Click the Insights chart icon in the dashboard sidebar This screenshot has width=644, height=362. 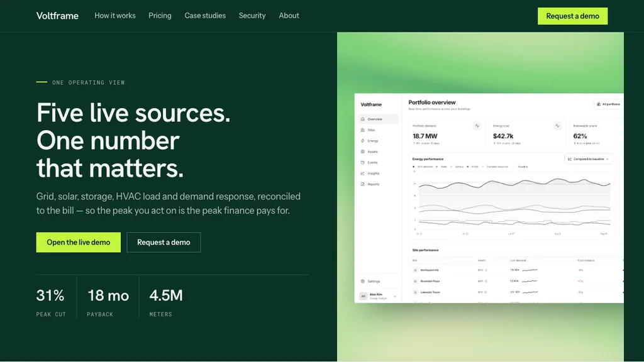click(363, 173)
